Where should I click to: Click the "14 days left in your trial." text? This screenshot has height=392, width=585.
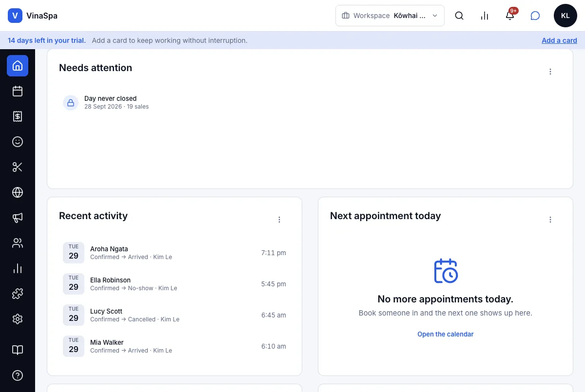(47, 40)
